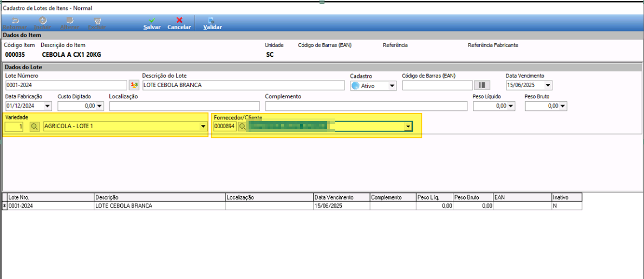Click the disabled Excluir toolbar icon
644x279 pixels.
[x=97, y=23]
